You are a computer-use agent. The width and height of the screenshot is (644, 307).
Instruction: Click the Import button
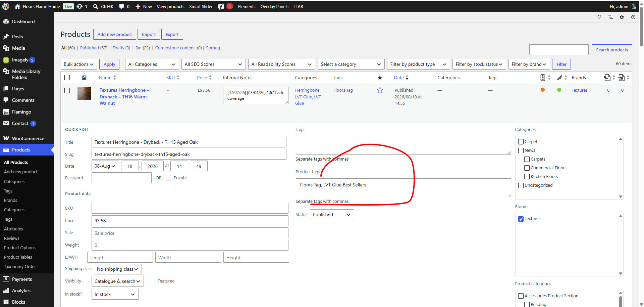point(149,34)
